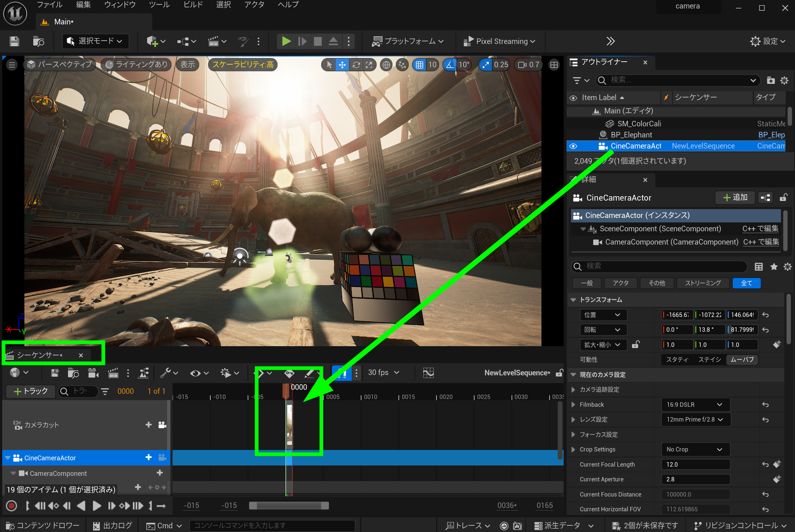The width and height of the screenshot is (795, 532).
Task: Click the Add component button
Action: [x=735, y=198]
